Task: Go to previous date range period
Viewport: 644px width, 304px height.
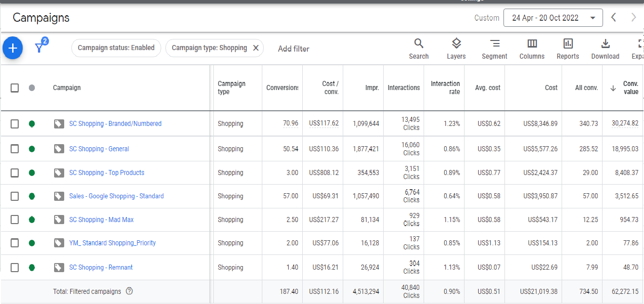Action: (614, 18)
